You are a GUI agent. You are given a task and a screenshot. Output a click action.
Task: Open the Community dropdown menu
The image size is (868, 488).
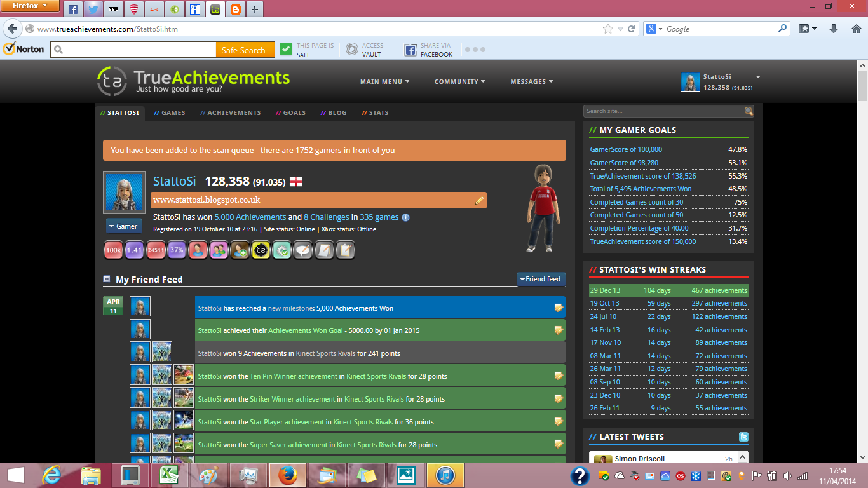459,81
